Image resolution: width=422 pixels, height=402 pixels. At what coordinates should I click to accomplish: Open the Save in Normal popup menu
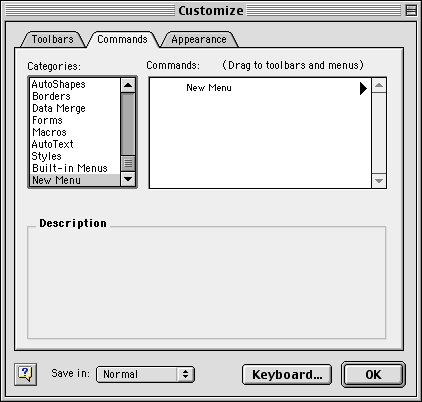145,374
